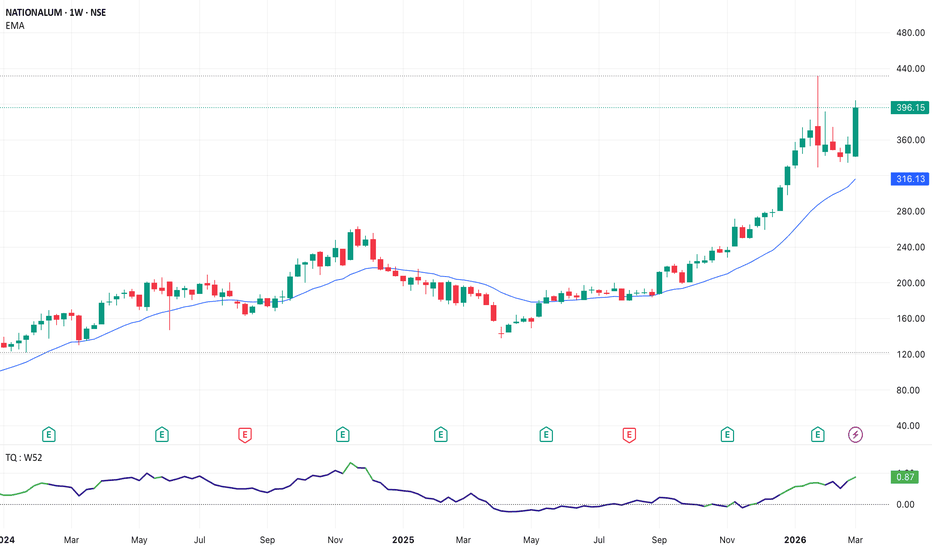Click the 360.00 price scale label
The image size is (932, 550).
(911, 140)
